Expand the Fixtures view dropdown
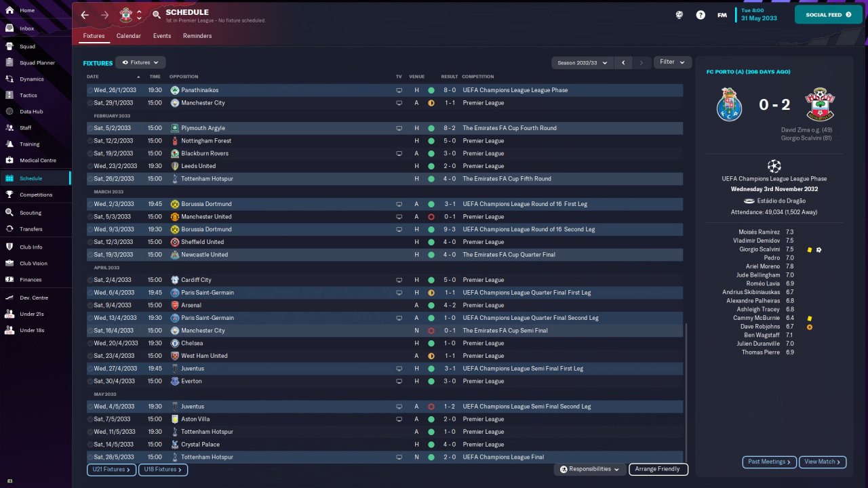Viewport: 868px width, 488px height. click(x=140, y=62)
